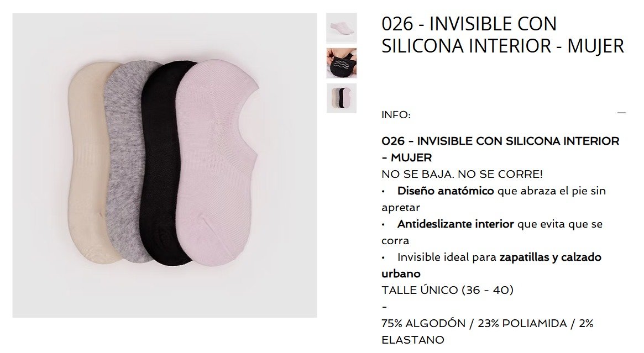644x353 pixels.
Task: Click the 'NO SE BAJA. NO SE CORRE!' line
Action: pos(462,174)
